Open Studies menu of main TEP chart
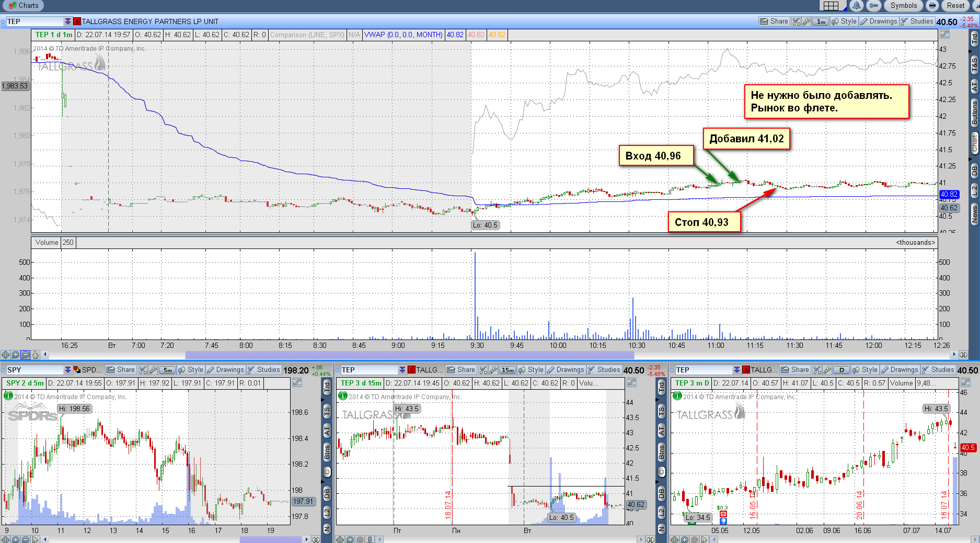980x543 pixels. [917, 21]
